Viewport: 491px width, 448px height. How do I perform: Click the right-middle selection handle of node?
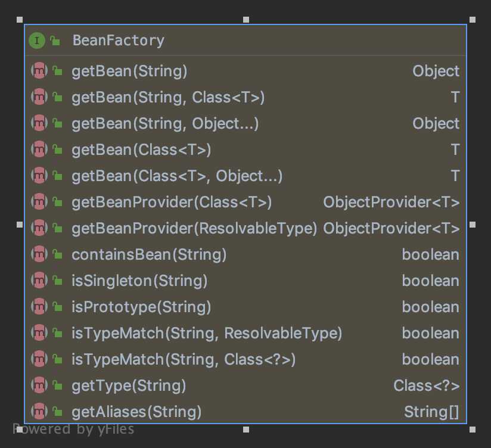click(x=473, y=225)
